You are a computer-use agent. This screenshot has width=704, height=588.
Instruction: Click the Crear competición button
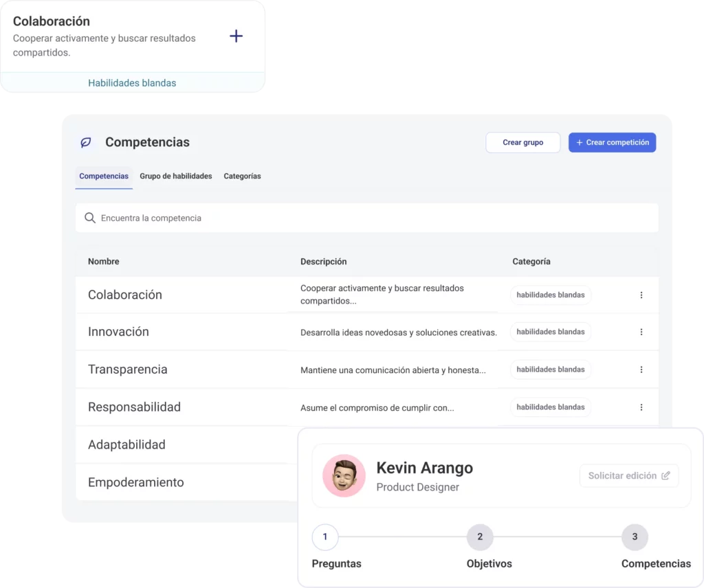(612, 142)
